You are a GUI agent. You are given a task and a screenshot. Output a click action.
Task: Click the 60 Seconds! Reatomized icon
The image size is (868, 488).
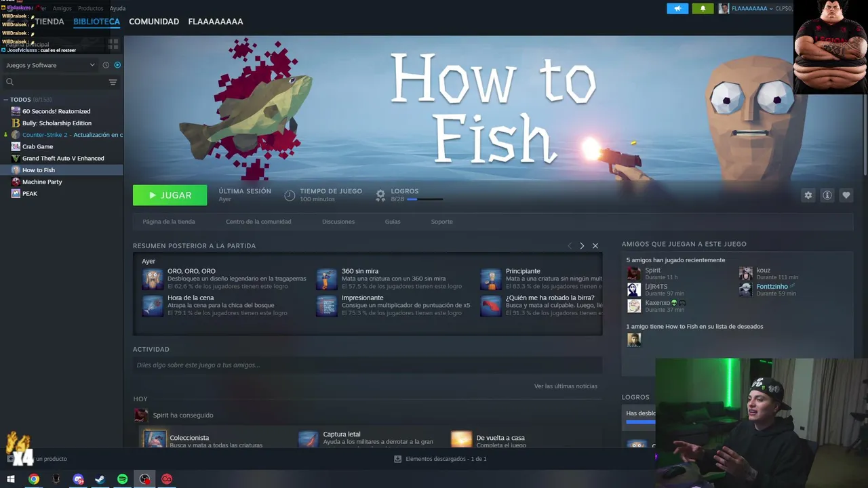point(16,111)
